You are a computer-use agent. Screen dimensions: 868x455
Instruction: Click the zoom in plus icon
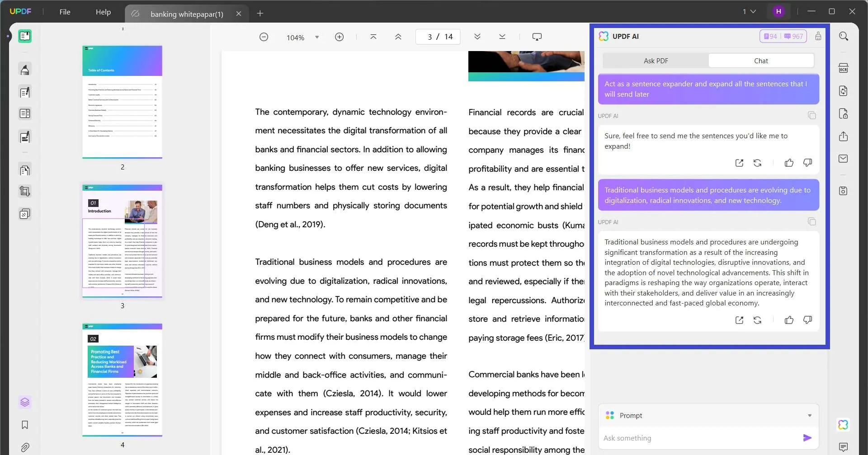pyautogui.click(x=339, y=37)
